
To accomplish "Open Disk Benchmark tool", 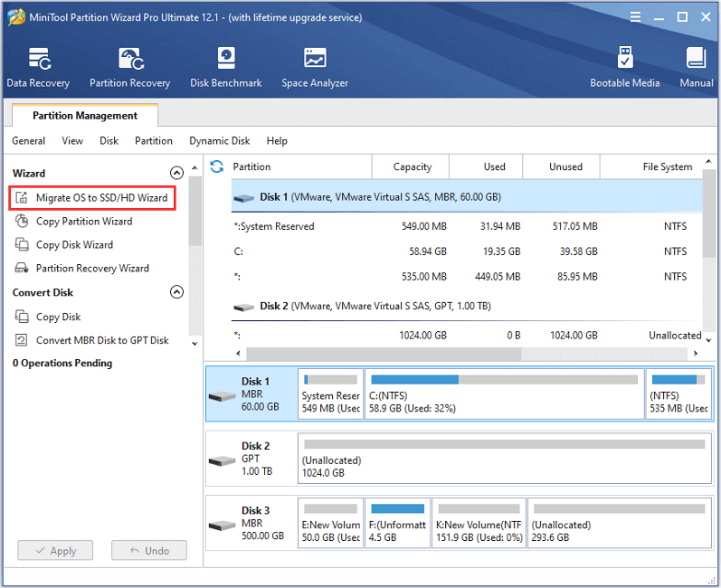I will coord(226,67).
